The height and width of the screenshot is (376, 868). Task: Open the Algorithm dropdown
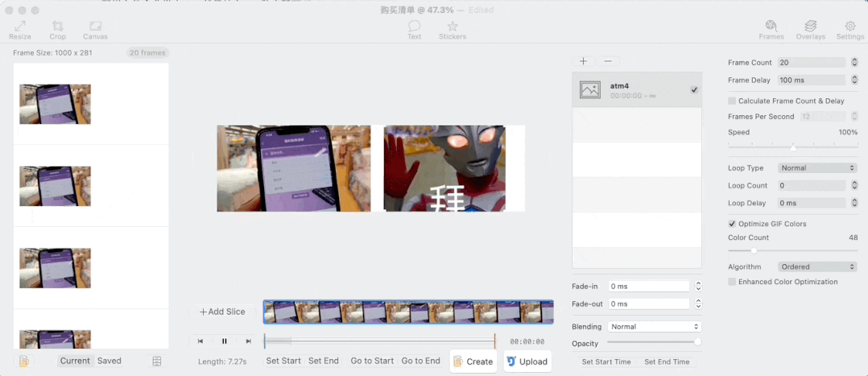pyautogui.click(x=817, y=267)
